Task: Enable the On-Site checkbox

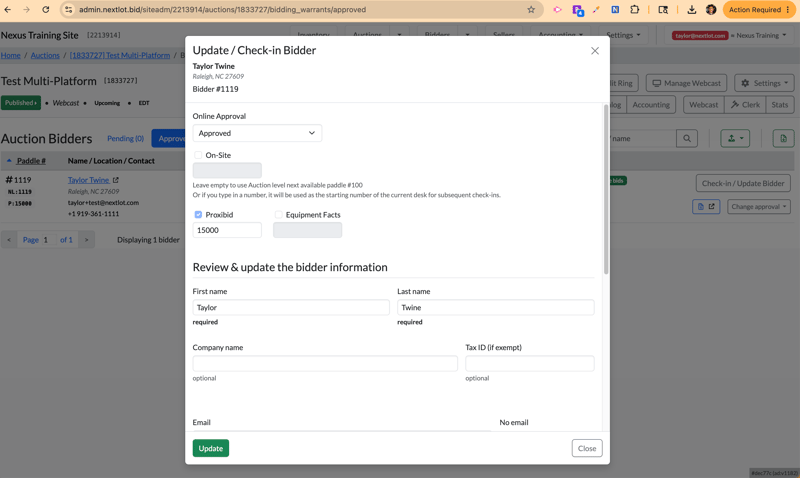Action: point(198,155)
